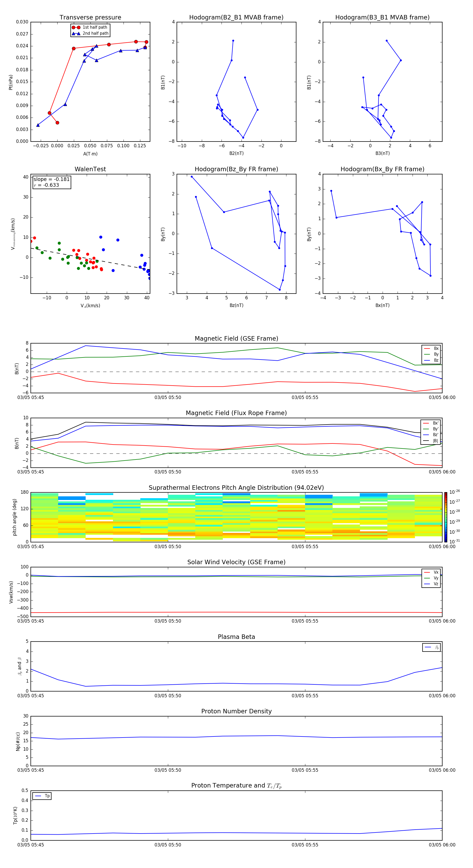Select the "2nd half path" legend entry

tap(90, 33)
